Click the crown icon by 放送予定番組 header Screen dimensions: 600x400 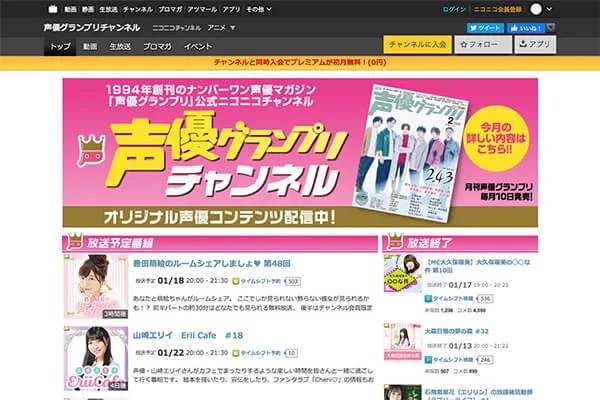coord(74,241)
